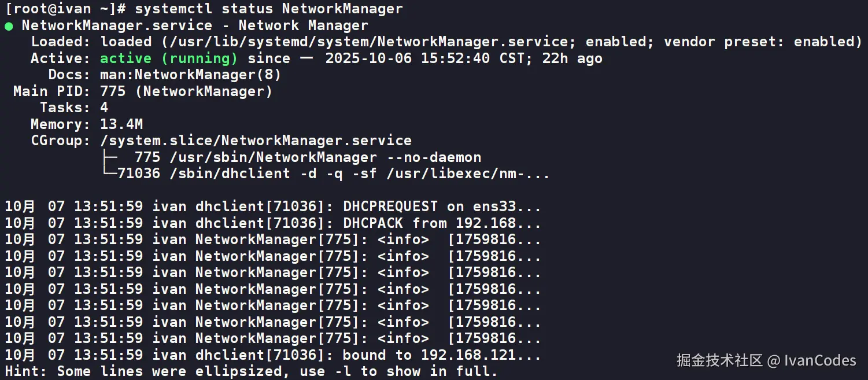This screenshot has height=380, width=868.
Task: Select the 775 /usr/sbin/NetworkManager --no-daemon process entry
Action: [308, 157]
